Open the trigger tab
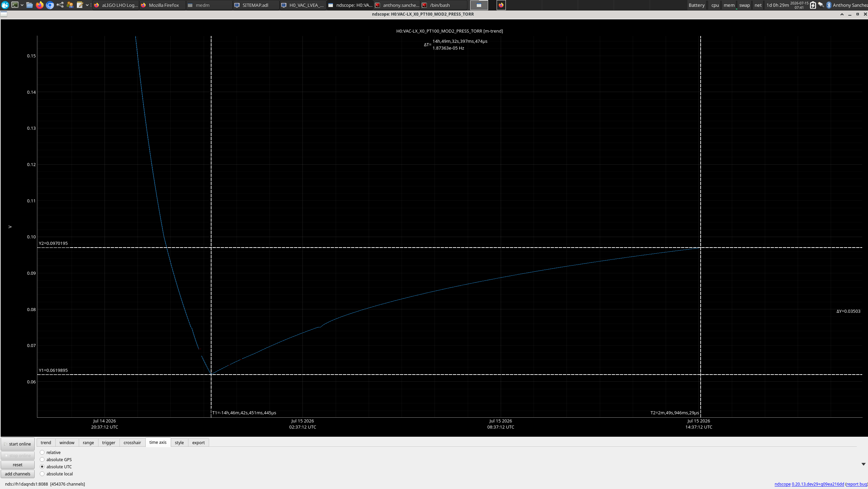The image size is (868, 489). coord(109,442)
